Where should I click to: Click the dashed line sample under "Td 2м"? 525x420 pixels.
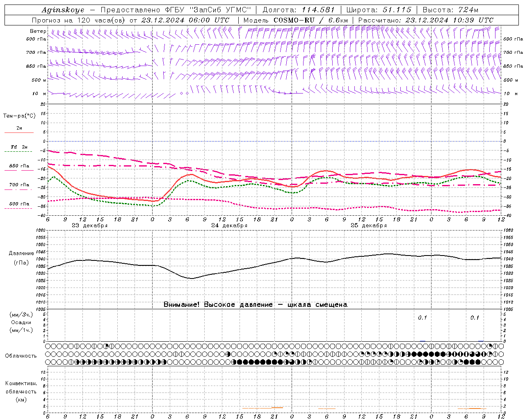tap(19, 152)
